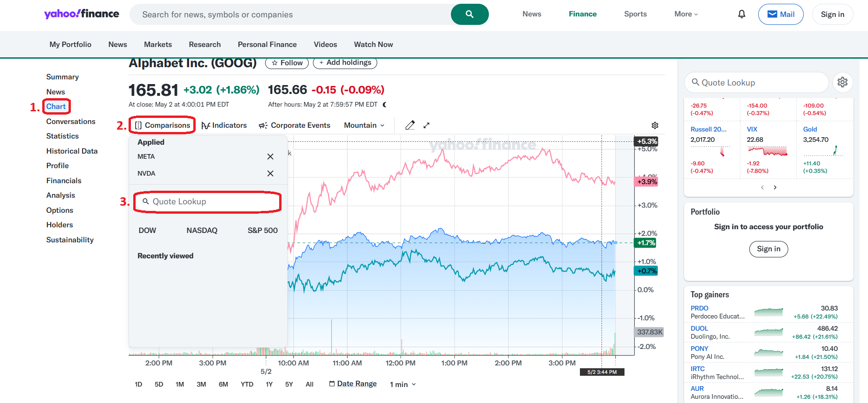Select the 1M range
The width and height of the screenshot is (868, 403).
(x=180, y=384)
